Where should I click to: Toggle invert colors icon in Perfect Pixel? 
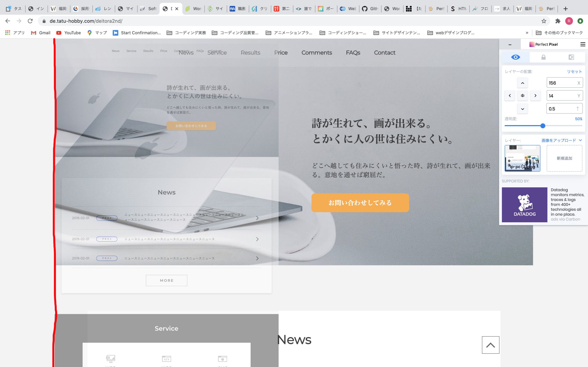coord(571,57)
